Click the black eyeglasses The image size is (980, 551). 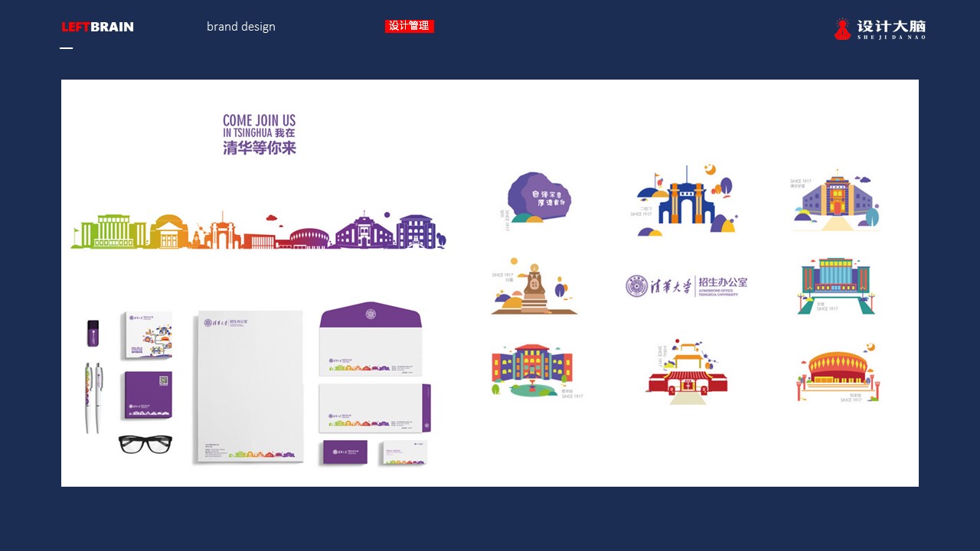pos(145,444)
